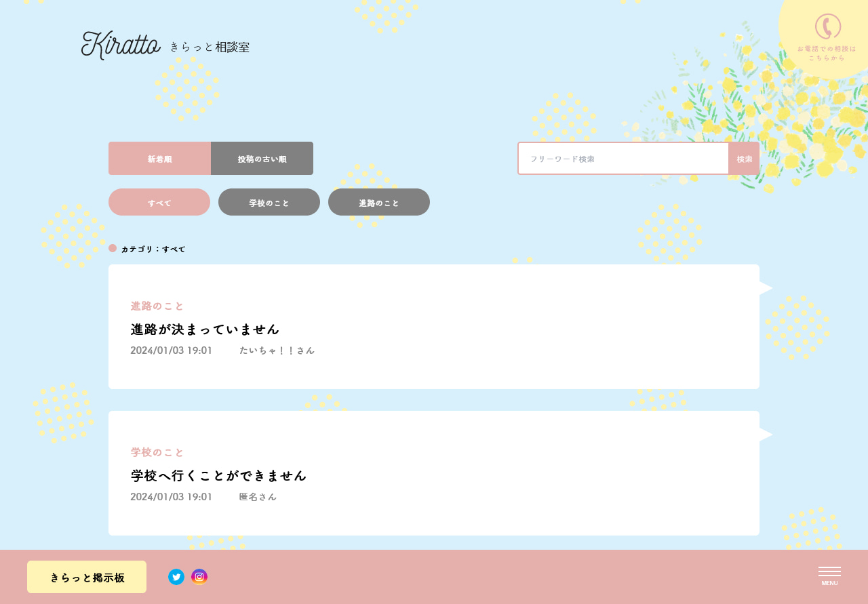Image resolution: width=868 pixels, height=604 pixels.
Task: Open post 進路が決まっていません
Action: [x=205, y=329]
